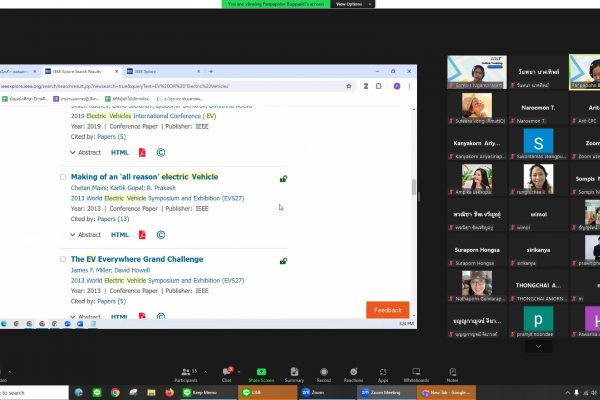The height and width of the screenshot is (400, 600).
Task: Open HTML link under 2019 conference paper
Action: pos(120,152)
